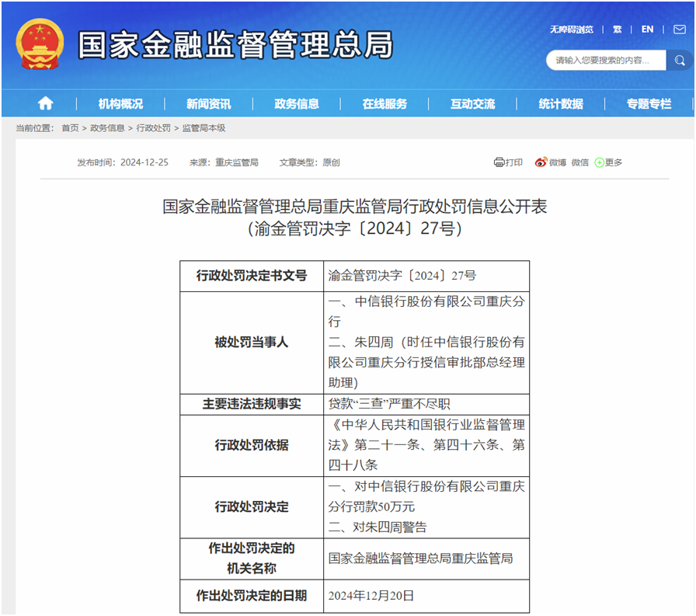Click cell 国家金融监督管理总局重庆监管局

(420, 559)
